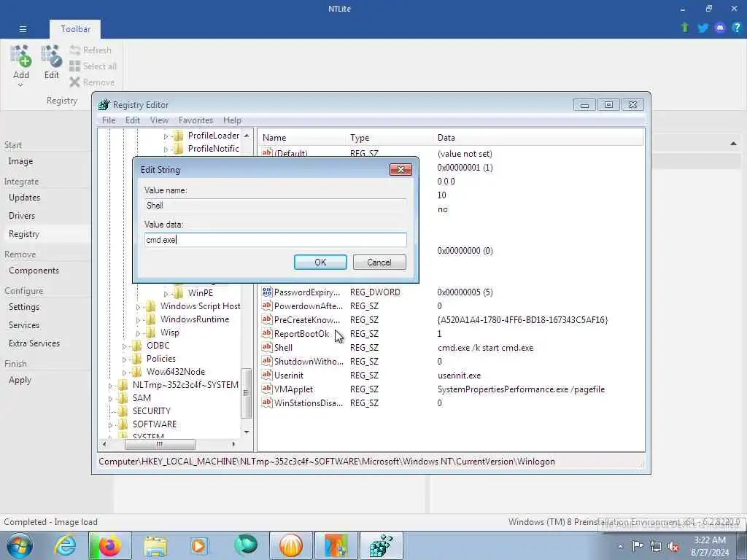The image size is (747, 560).
Task: Open the NTLite hamburger menu
Action: [23, 29]
